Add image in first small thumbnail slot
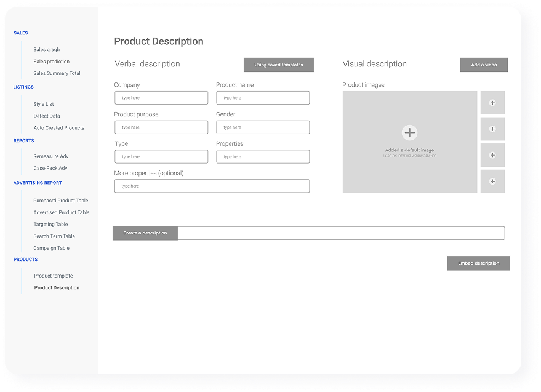 [492, 103]
